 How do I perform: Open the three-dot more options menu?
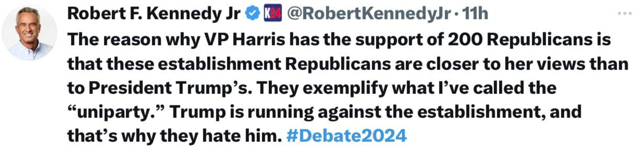pos(625,14)
